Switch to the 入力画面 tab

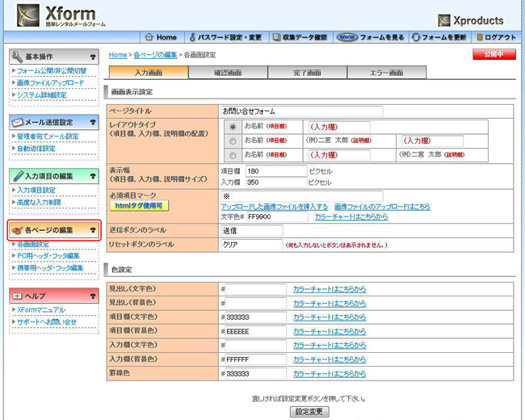pos(149,73)
